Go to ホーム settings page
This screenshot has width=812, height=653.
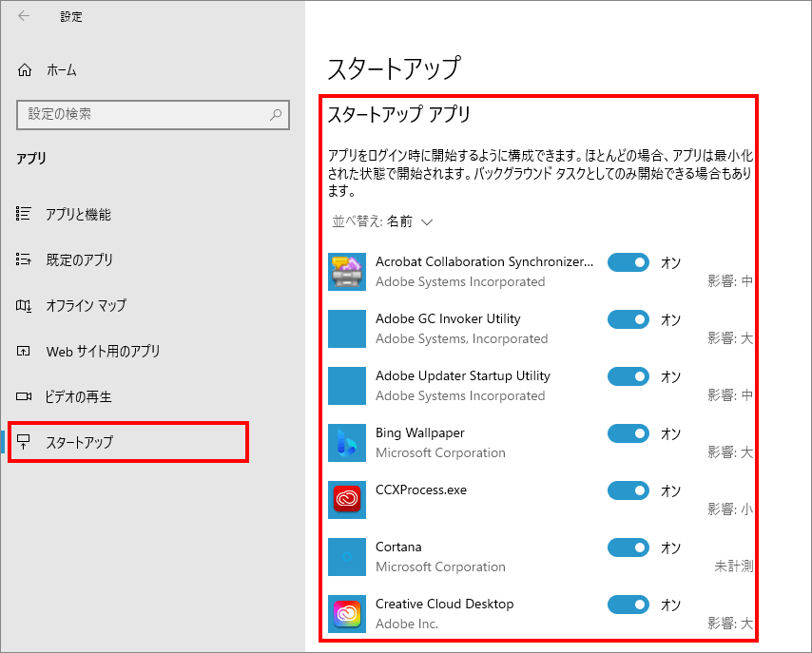tap(62, 70)
